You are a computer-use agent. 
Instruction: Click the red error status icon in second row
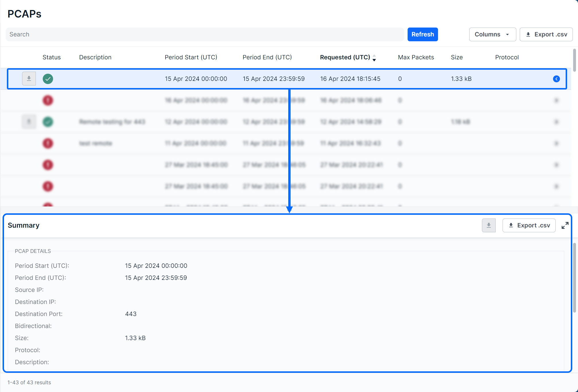pos(48,100)
